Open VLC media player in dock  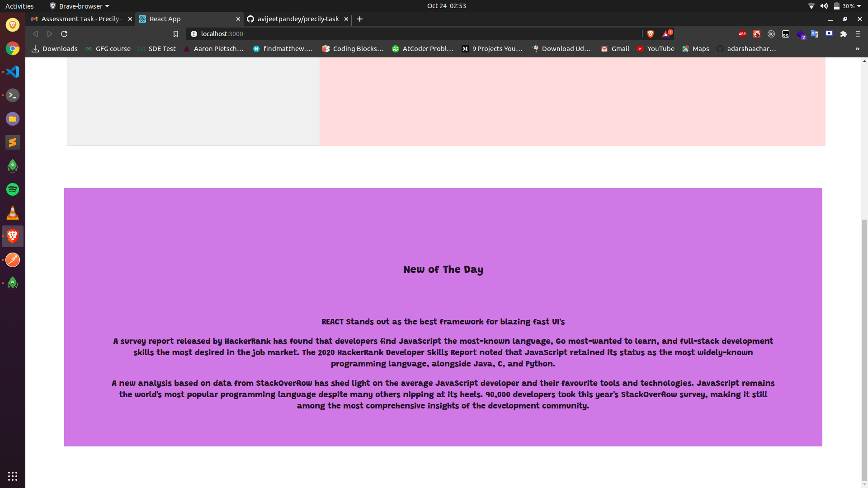(13, 213)
